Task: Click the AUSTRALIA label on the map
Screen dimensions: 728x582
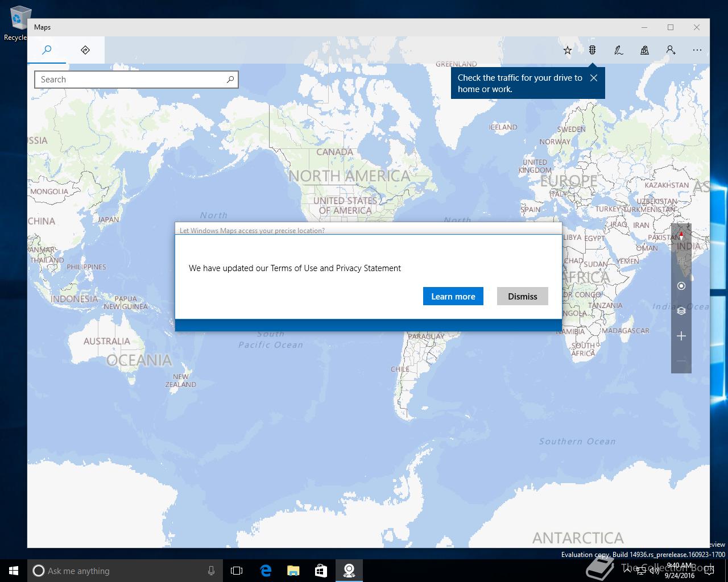Action: (x=106, y=341)
